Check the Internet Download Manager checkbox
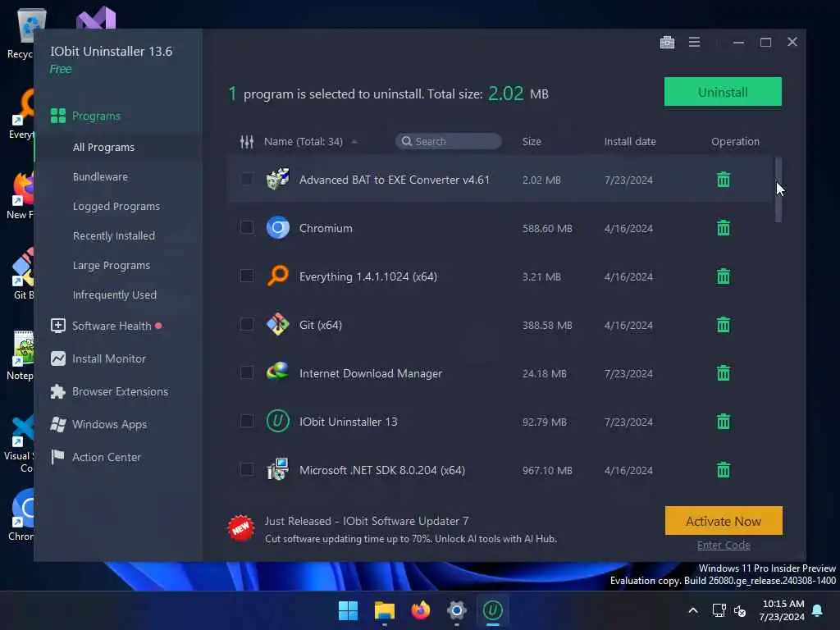 pyautogui.click(x=246, y=372)
